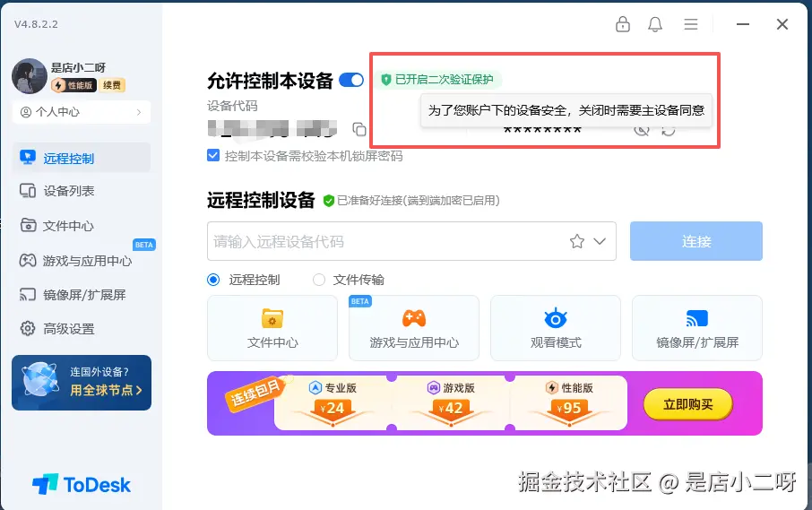Select the 性能版 ¥95 plan
812x510 pixels.
(568, 402)
